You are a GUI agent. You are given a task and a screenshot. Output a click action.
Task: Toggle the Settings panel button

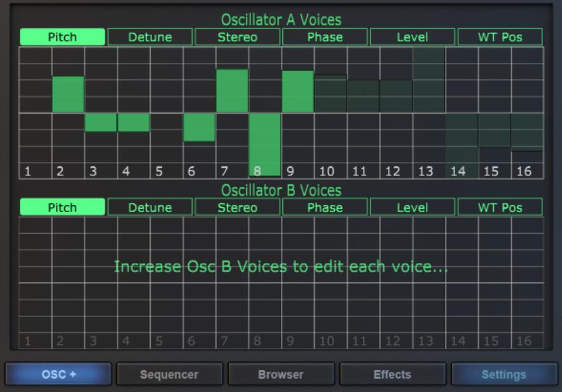click(x=504, y=374)
